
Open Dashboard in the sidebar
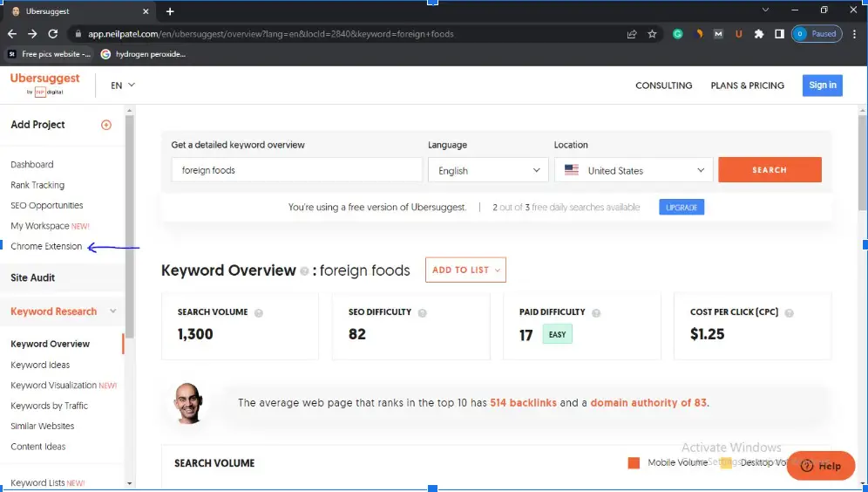[x=32, y=165]
